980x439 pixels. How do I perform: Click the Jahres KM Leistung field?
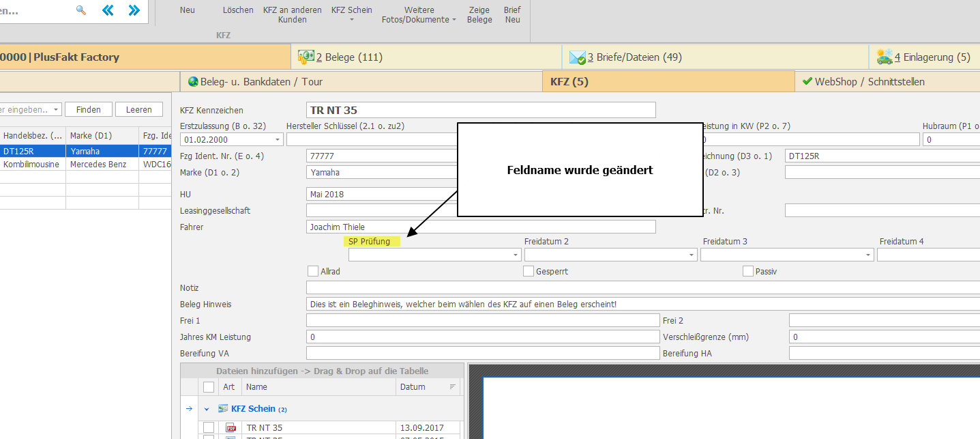(483, 337)
